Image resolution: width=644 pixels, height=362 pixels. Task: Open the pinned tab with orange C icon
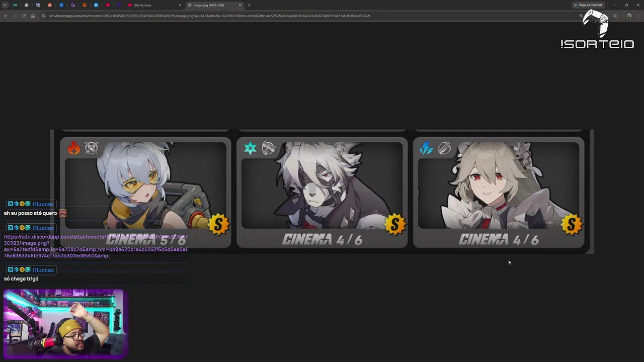coord(85,5)
